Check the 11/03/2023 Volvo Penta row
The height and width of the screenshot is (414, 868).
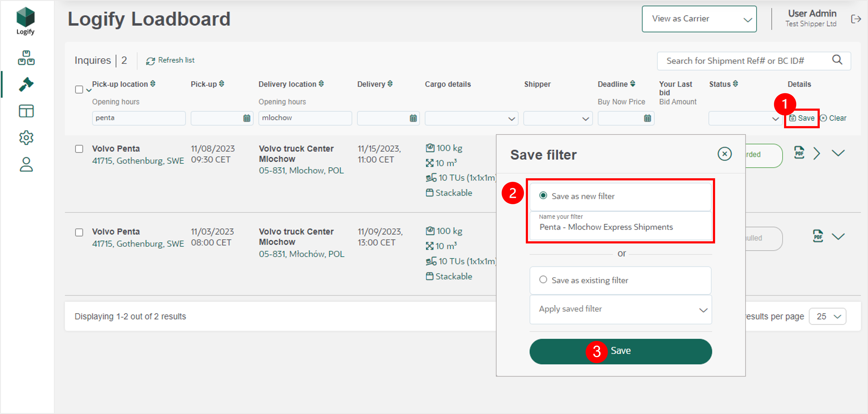pos(79,232)
